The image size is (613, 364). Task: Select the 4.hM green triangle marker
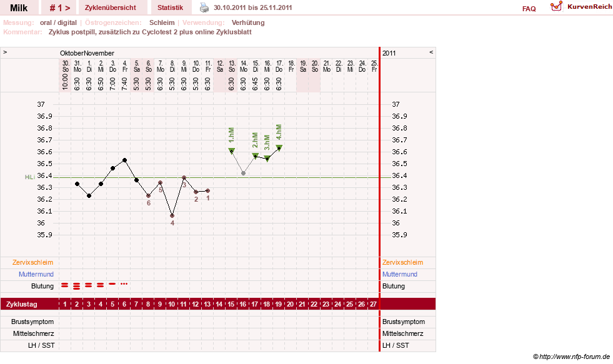pos(279,147)
